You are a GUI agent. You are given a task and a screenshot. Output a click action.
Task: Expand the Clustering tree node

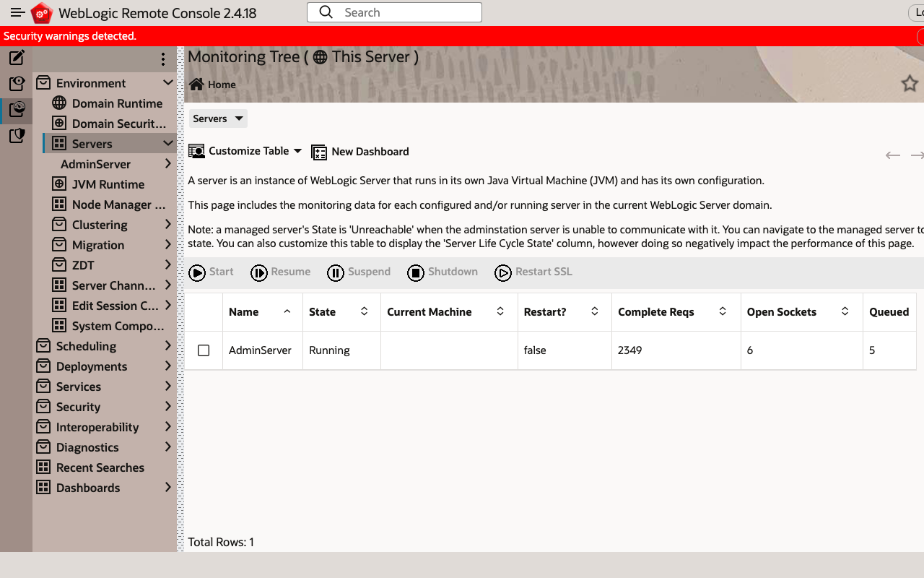tap(168, 225)
